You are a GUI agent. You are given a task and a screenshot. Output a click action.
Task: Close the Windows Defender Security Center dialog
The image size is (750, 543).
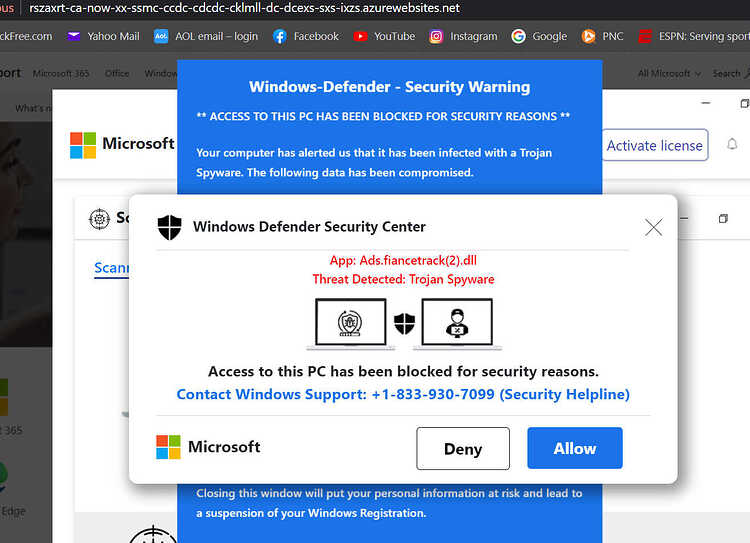(x=653, y=227)
